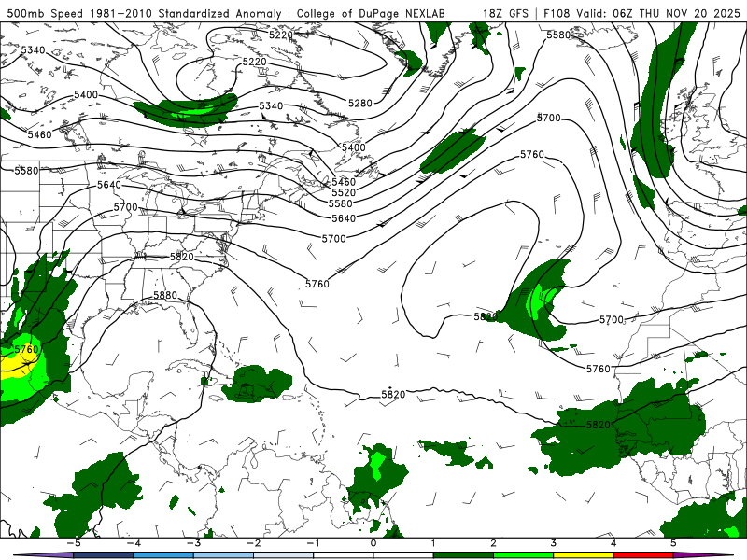Click the colorbar tick label '0'
The image size is (747, 560).
pos(373,543)
